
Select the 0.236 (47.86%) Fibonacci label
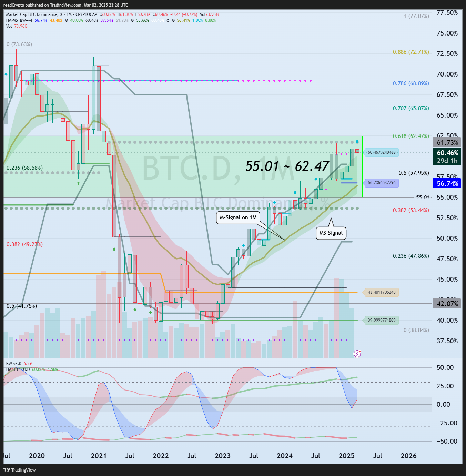[411, 256]
